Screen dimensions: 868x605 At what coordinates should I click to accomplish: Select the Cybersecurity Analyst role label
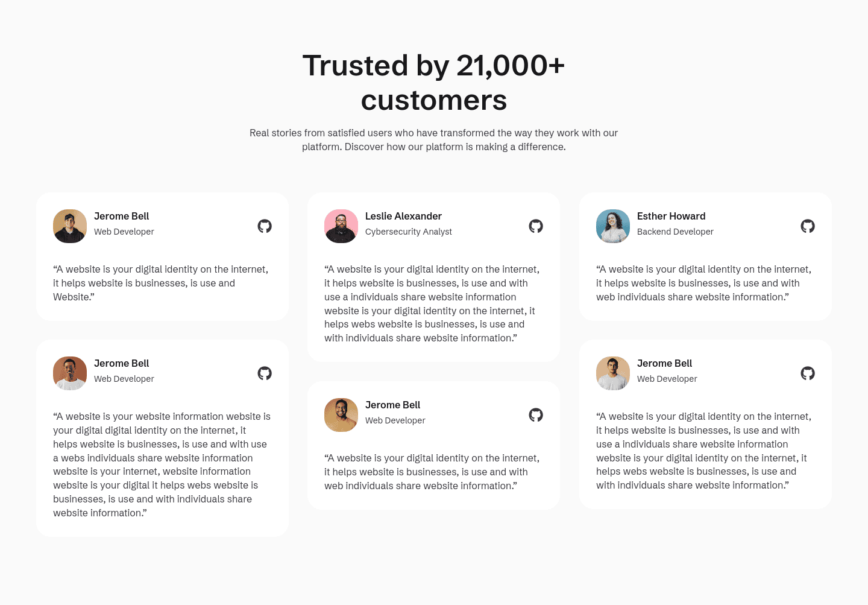click(x=408, y=232)
